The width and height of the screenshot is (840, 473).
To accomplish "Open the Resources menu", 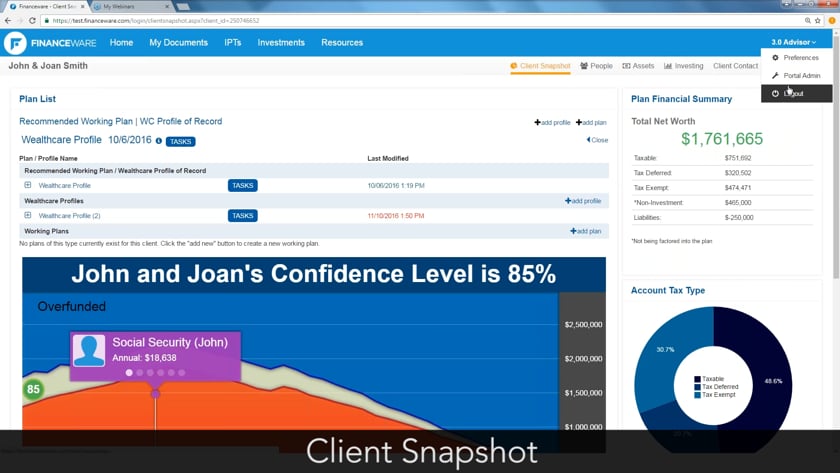I will click(x=342, y=43).
